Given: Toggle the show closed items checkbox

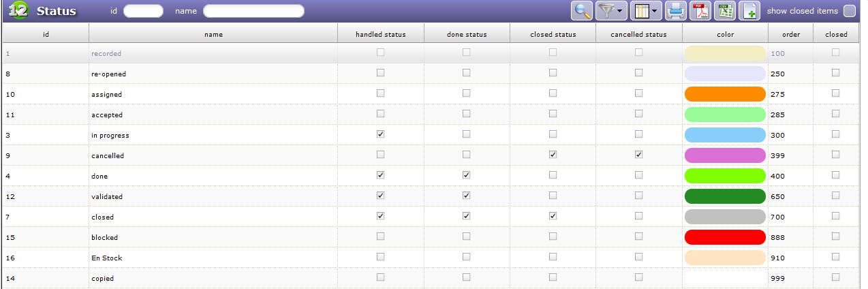Looking at the screenshot, I should pos(850,11).
